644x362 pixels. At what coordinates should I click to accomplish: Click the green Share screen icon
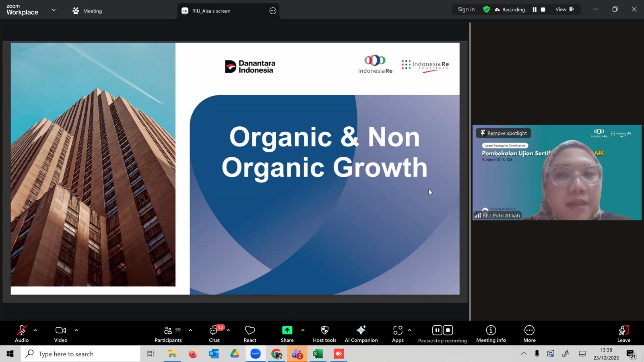[x=287, y=330]
